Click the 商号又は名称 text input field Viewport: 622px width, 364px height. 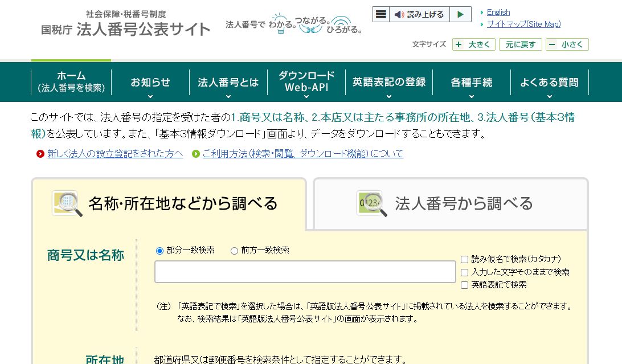coord(305,272)
